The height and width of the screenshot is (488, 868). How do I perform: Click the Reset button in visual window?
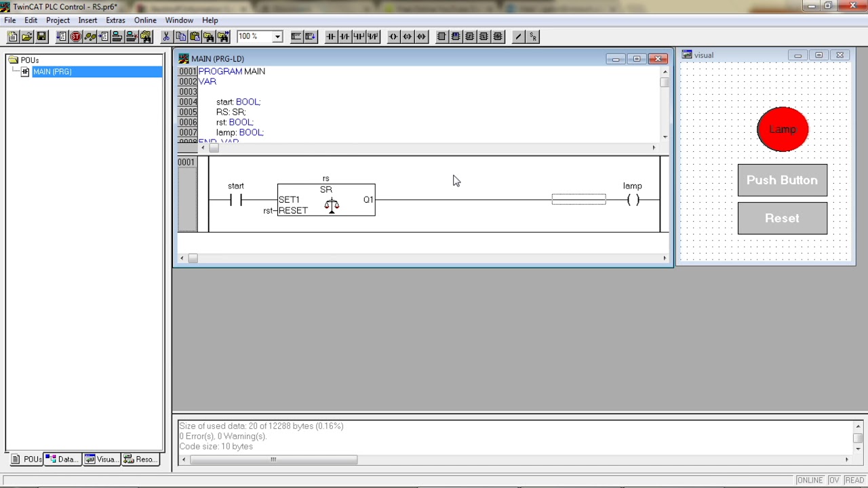[782, 218]
